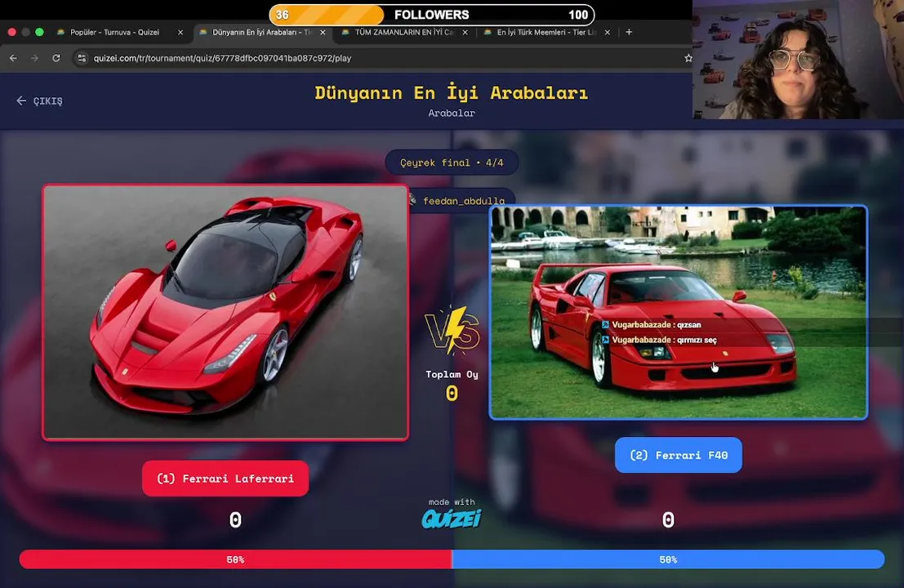Click the VS lightning bolt icon

[x=452, y=330]
